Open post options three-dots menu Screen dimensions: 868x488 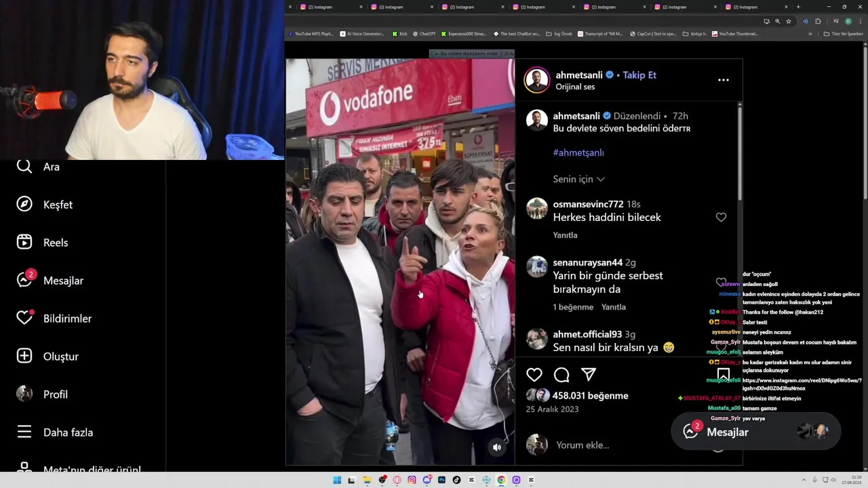(x=724, y=80)
